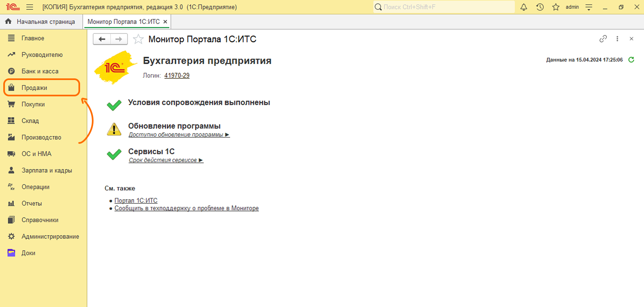Click the Администрирование gear icon
This screenshot has height=307, width=644.
click(x=11, y=236)
